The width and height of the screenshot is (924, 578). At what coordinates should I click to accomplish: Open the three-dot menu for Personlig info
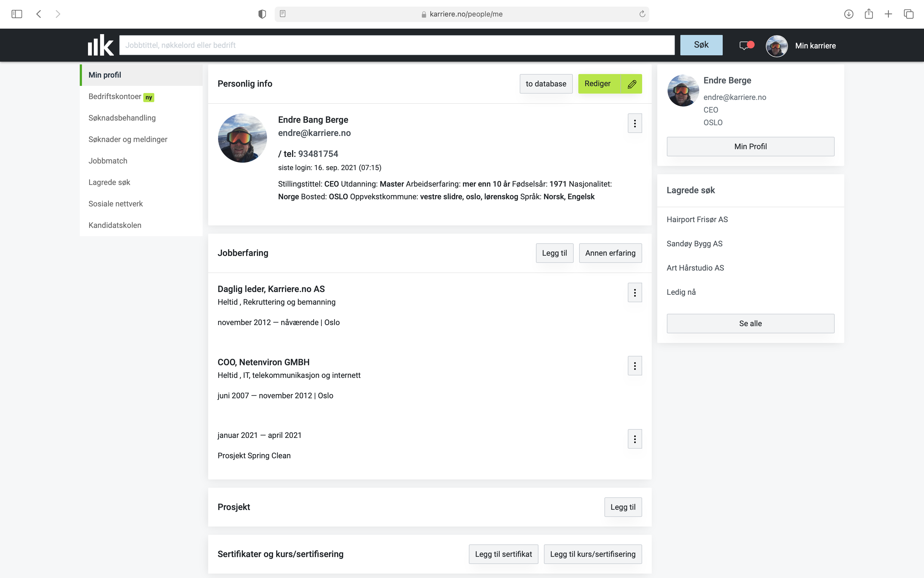tap(635, 123)
